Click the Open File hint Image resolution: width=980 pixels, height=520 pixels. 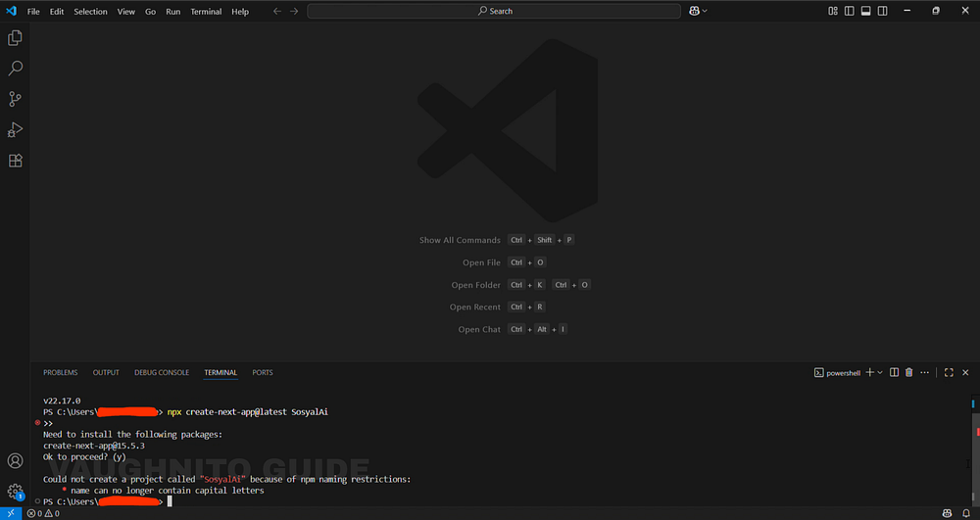click(x=481, y=262)
